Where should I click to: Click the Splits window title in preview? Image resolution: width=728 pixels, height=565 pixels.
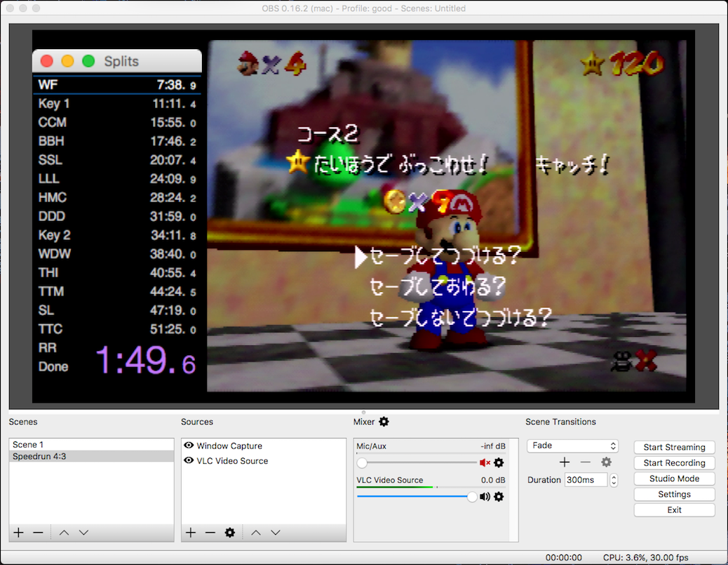(121, 61)
